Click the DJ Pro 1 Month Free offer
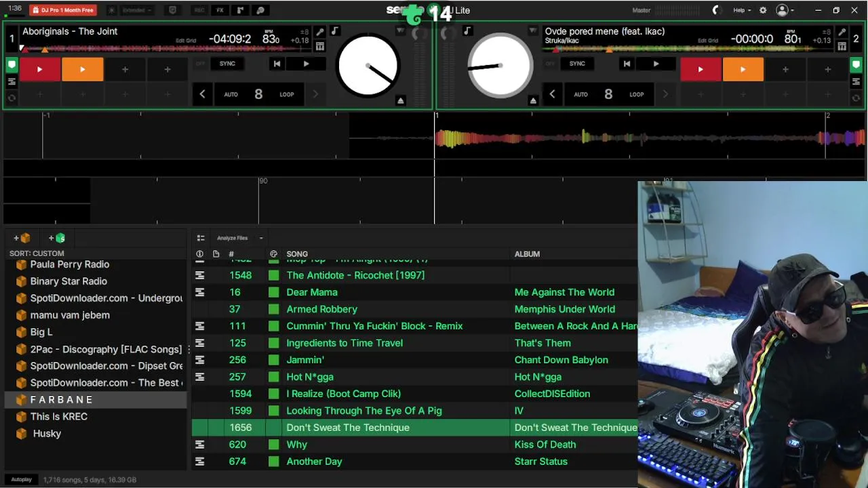 click(63, 10)
